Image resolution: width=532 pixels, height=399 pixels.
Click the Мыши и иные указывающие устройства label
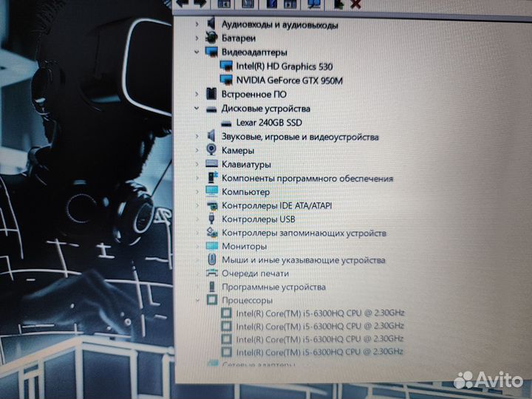304,260
